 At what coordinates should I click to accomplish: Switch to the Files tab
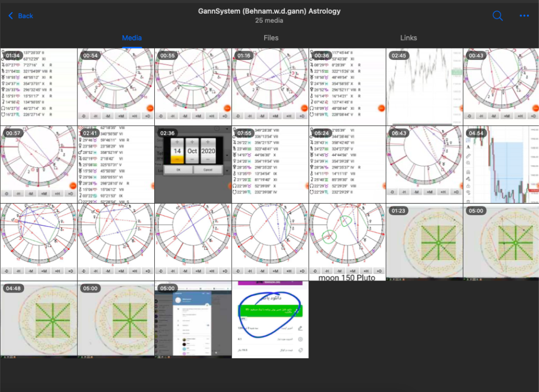(x=271, y=38)
